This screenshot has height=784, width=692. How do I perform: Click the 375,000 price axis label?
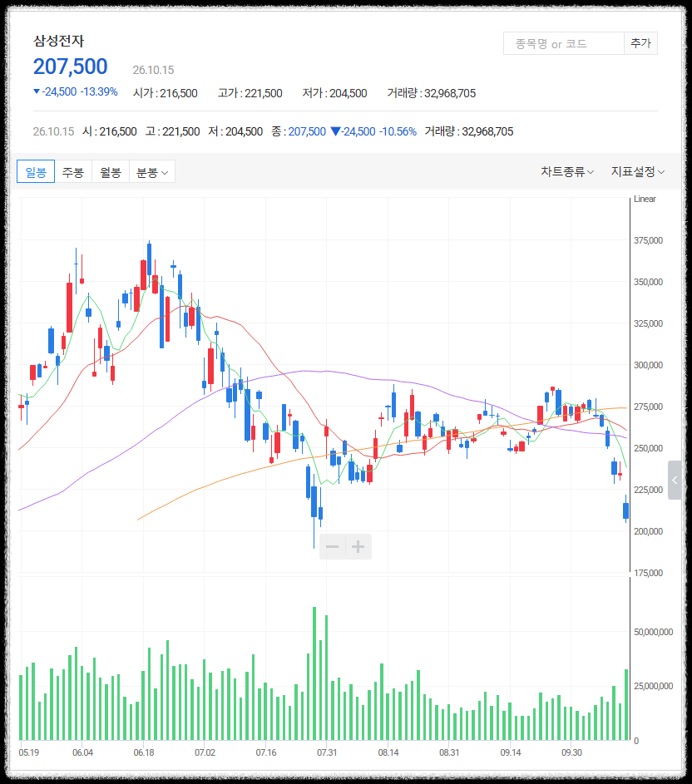click(x=648, y=240)
